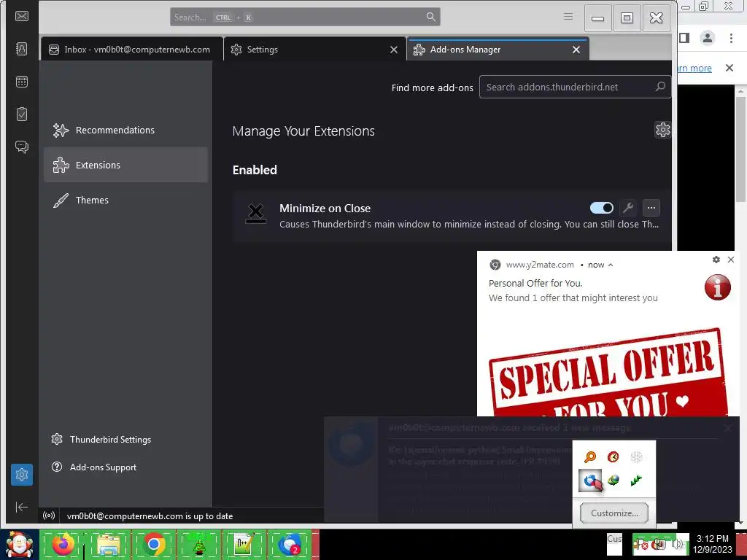Viewport: 747px width, 560px height.
Task: Click the red info icon in notification
Action: pyautogui.click(x=718, y=287)
